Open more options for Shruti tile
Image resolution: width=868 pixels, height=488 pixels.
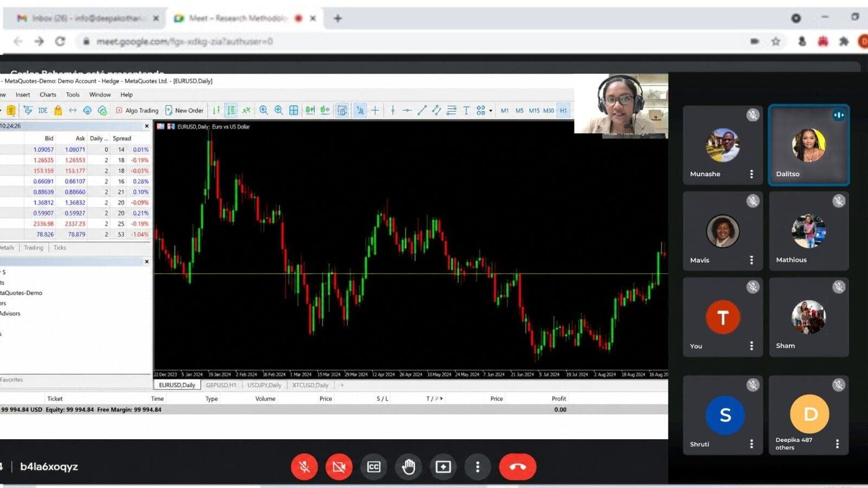[751, 444]
